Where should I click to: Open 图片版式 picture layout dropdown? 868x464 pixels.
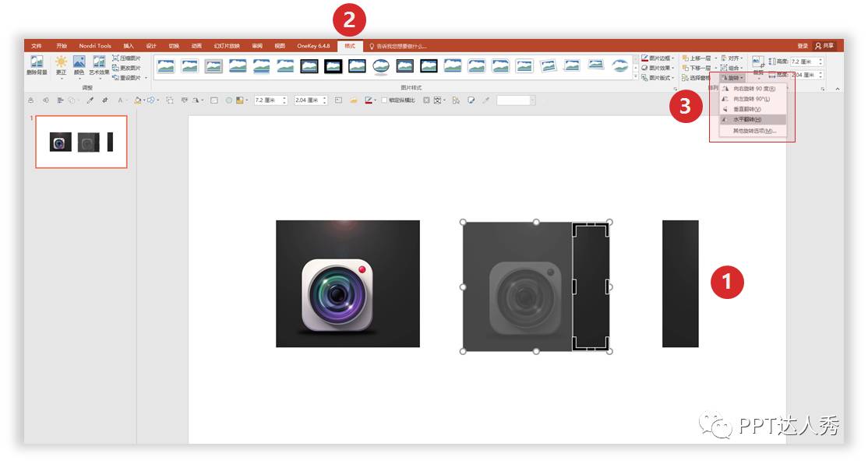(x=658, y=78)
